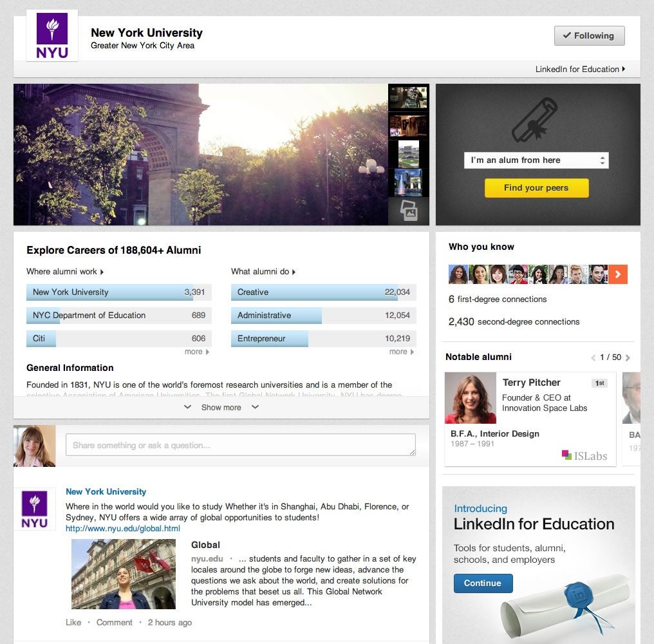Go to next notable alumni with right chevron
The width and height of the screenshot is (654, 644).
[628, 357]
